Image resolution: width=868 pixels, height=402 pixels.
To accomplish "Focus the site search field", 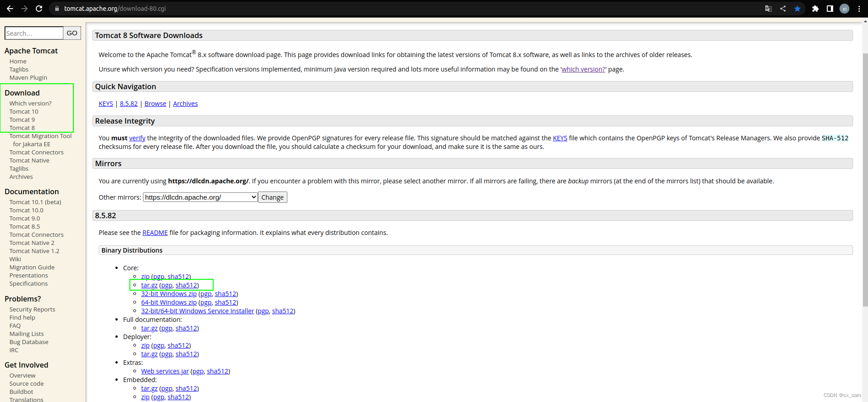I will (x=34, y=33).
